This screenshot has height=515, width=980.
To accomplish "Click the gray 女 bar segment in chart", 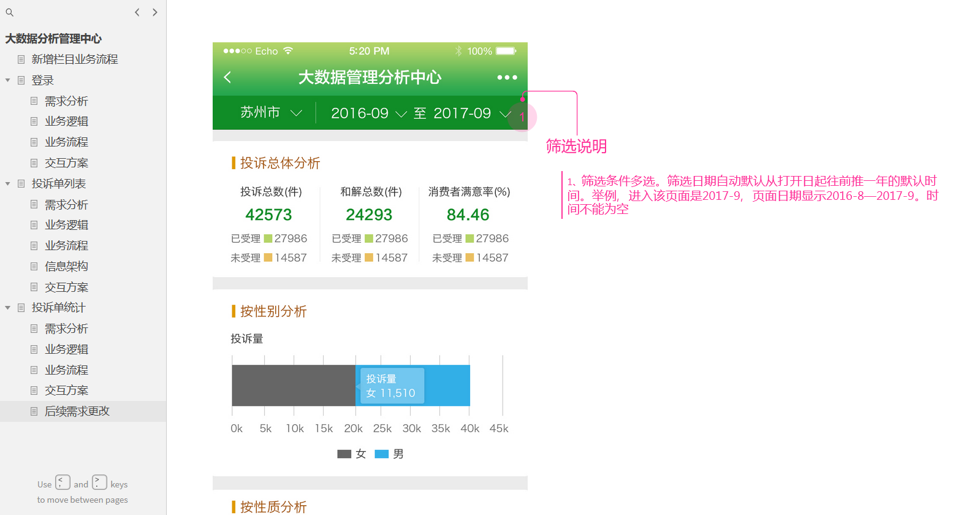I will click(x=294, y=386).
